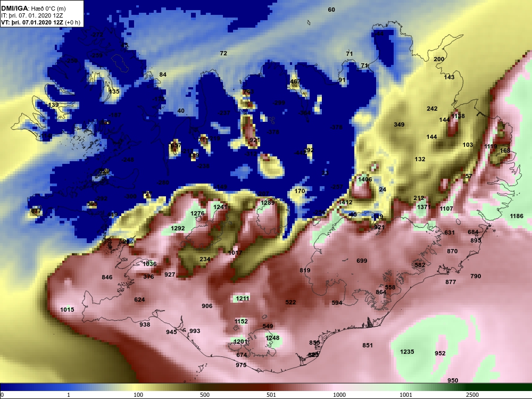Viewport: 532px width, 399px height.
Task: Click the map value 1276
Action: click(x=197, y=213)
